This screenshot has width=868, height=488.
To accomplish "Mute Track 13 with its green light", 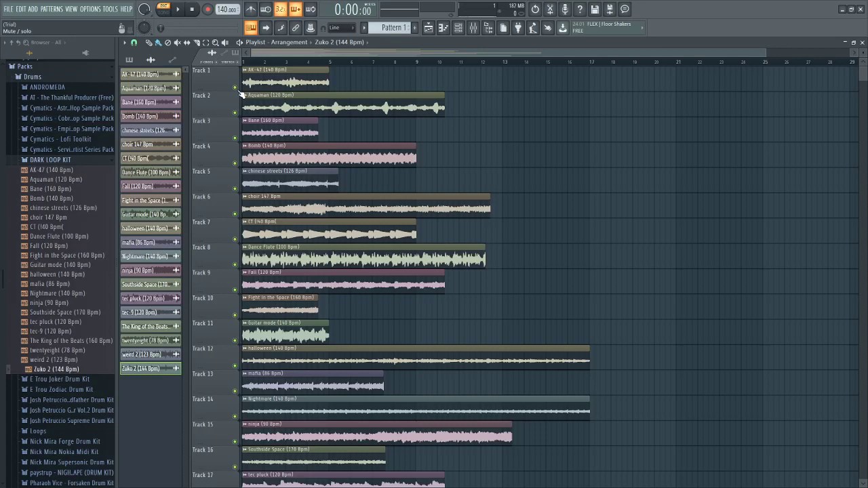I will pos(235,391).
